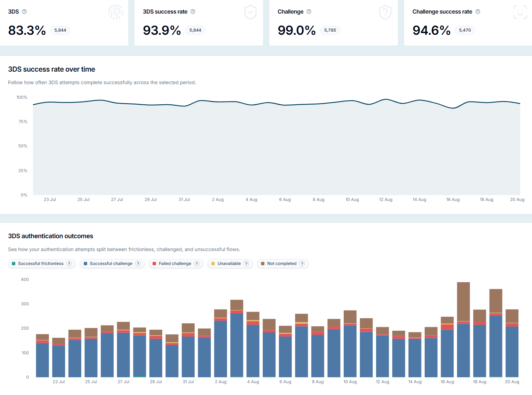This screenshot has height=395, width=532.
Task: Click the blue Successful challenge color dot
Action: tap(85, 264)
